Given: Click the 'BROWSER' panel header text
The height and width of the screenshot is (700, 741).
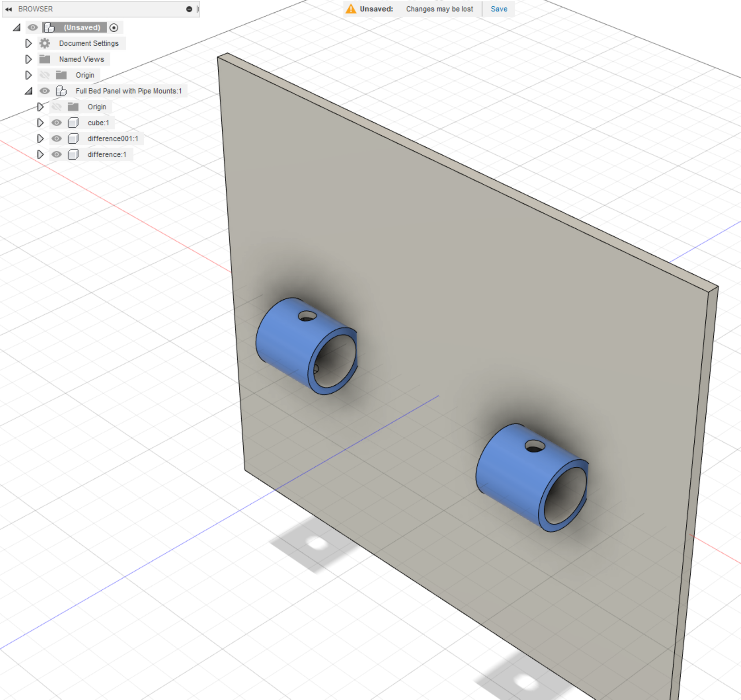Looking at the screenshot, I should tap(35, 9).
